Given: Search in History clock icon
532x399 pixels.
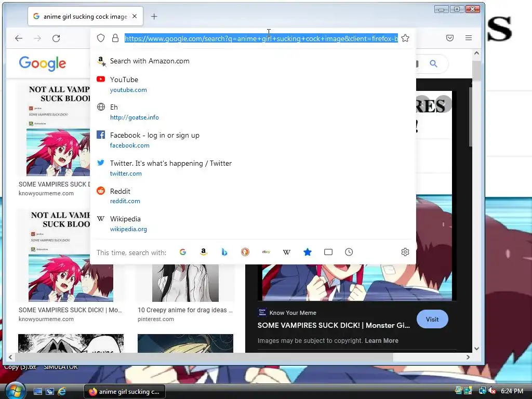Looking at the screenshot, I should tap(349, 252).
